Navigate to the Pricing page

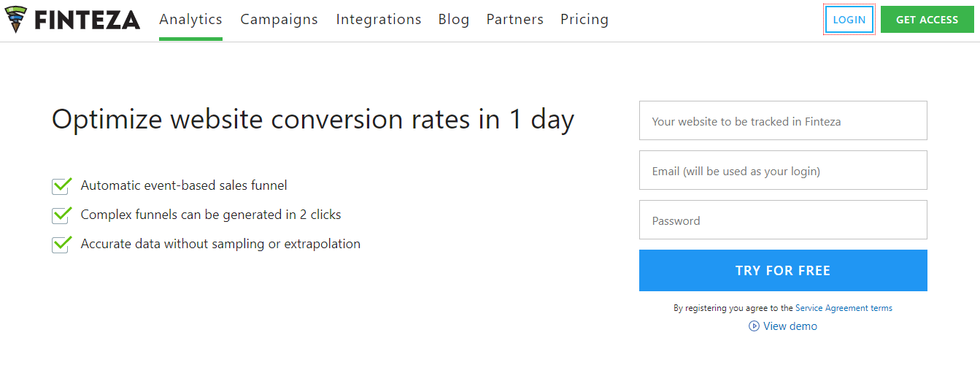pos(584,20)
